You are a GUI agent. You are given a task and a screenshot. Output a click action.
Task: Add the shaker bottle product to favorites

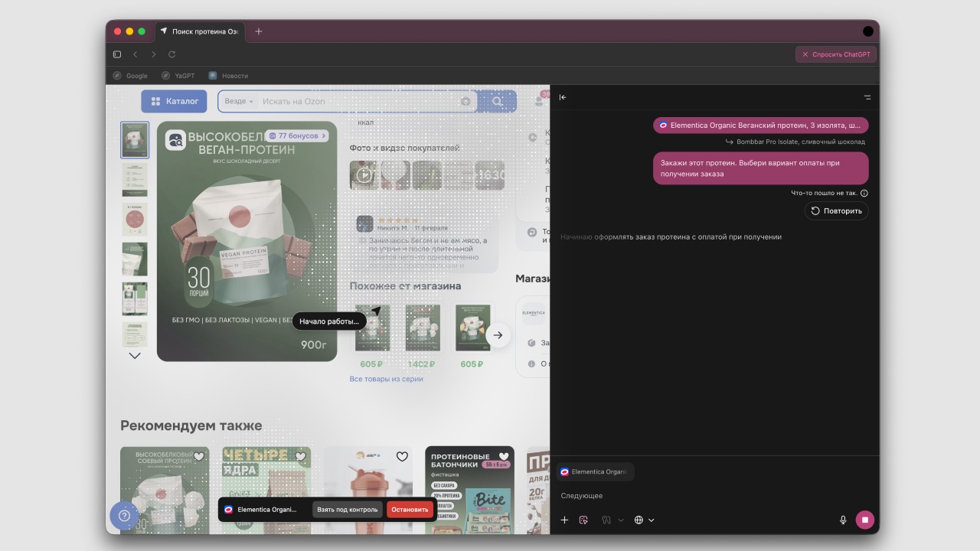point(402,457)
